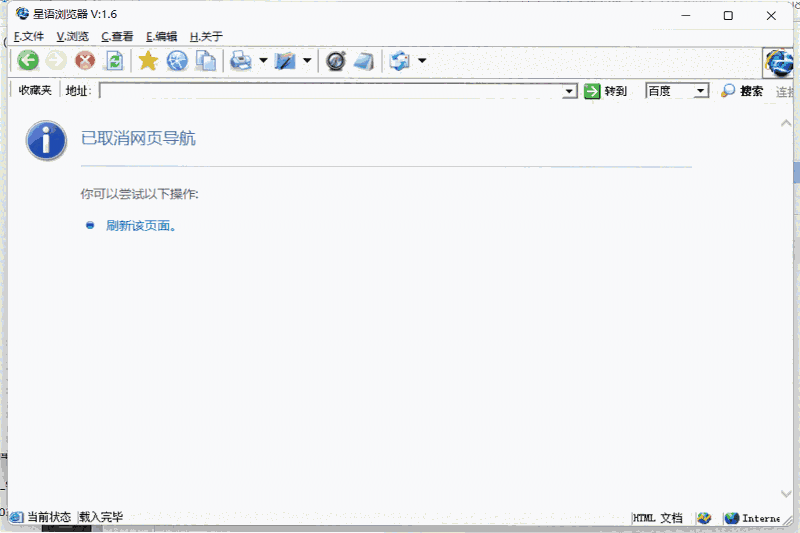Stop loading with the red X icon

point(85,61)
